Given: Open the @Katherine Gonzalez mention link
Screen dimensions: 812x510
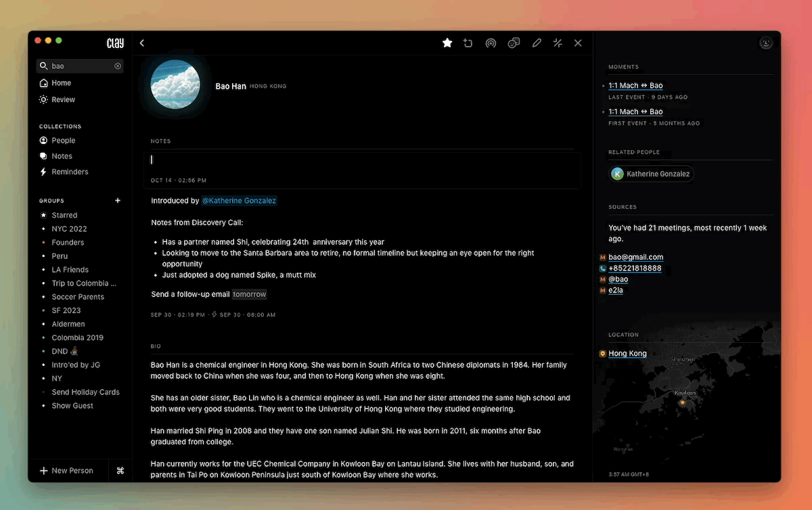Looking at the screenshot, I should 239,201.
